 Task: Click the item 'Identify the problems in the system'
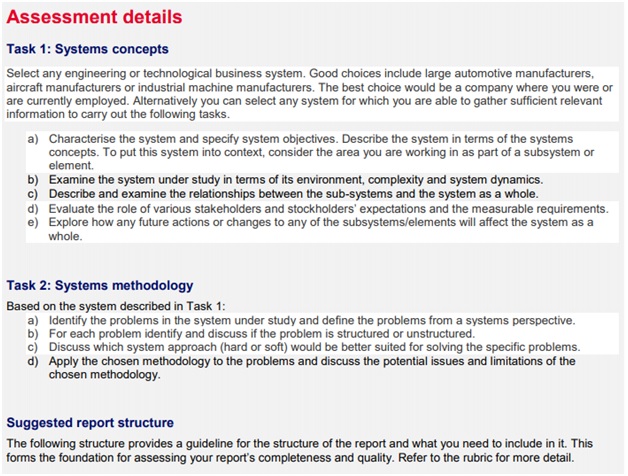pos(311,319)
